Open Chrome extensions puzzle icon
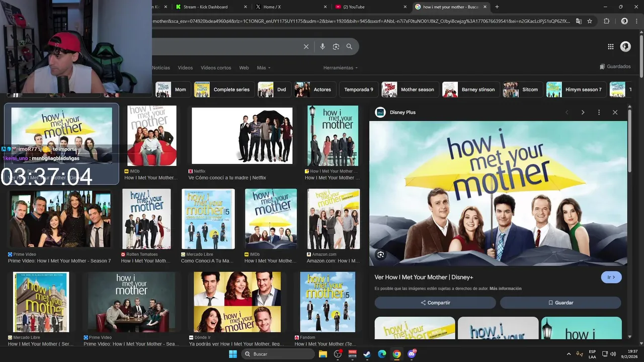Screen dimensions: 644x362 coord(606,21)
